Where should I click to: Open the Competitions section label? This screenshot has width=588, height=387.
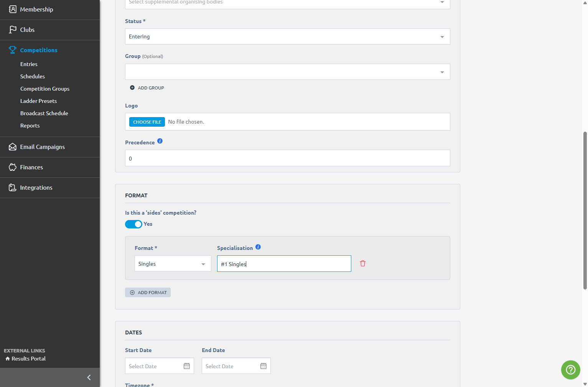click(x=39, y=50)
